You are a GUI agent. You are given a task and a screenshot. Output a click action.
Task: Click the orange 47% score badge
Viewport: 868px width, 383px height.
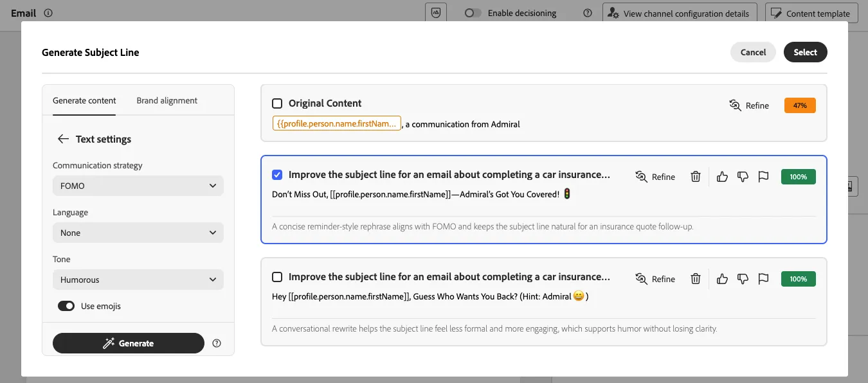(800, 105)
